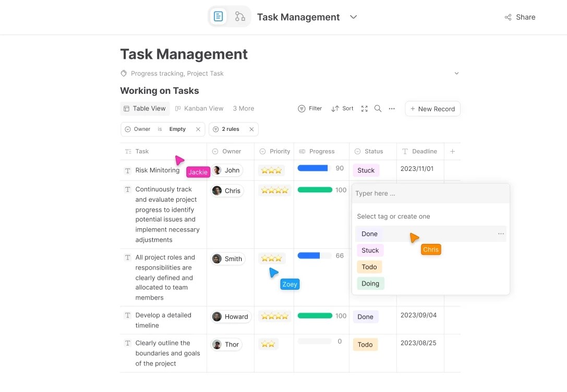The height and width of the screenshot is (392, 567).
Task: Open the 3 More views dropdown
Action: click(x=243, y=108)
